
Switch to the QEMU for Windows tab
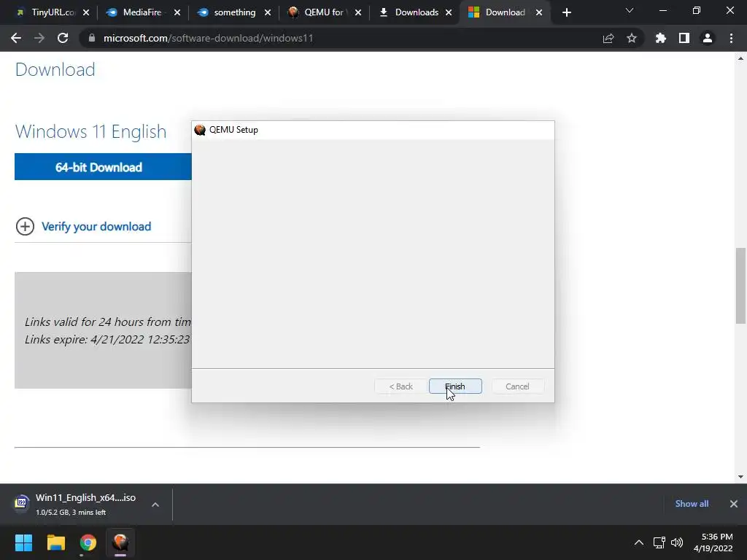coord(323,12)
